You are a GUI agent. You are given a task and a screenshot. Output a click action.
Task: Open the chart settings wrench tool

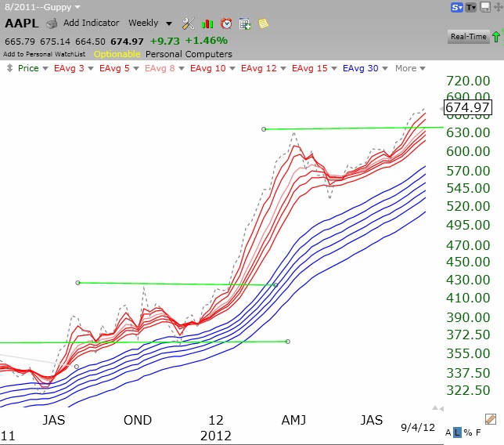188,24
